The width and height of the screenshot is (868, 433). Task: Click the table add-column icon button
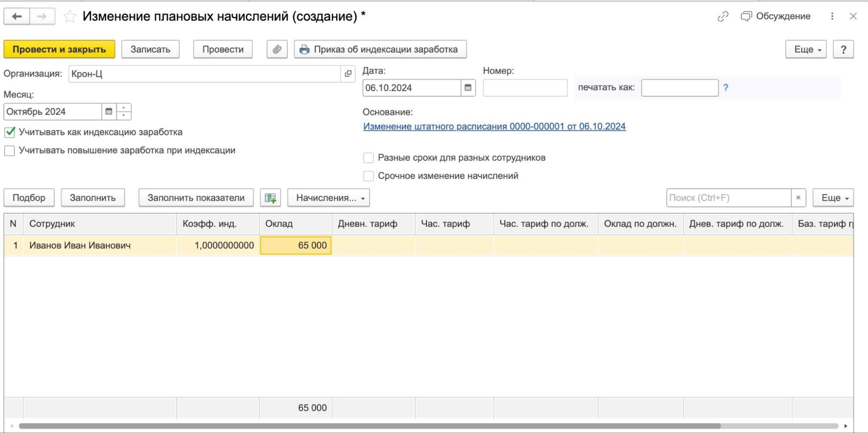(x=270, y=198)
